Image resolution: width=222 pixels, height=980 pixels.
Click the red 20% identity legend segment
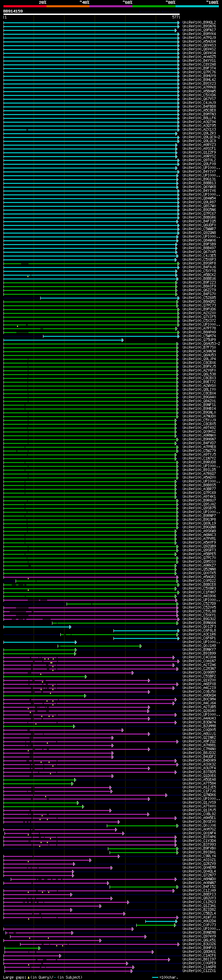(25, 6)
